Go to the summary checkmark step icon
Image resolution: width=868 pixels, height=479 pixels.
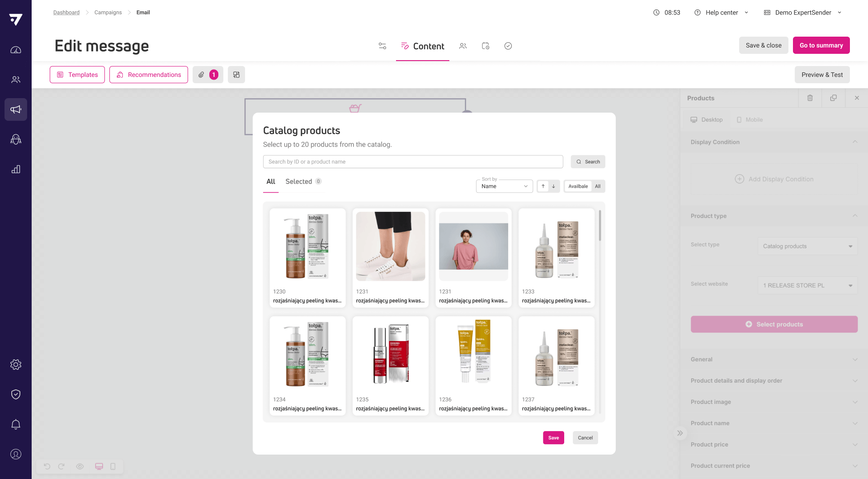(508, 46)
